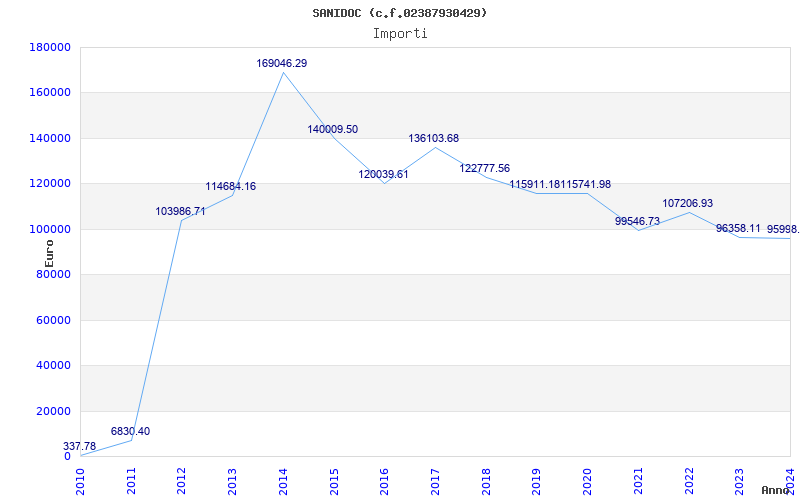The width and height of the screenshot is (800, 500).
Task: Click the chart title SANIDOC (c.f.02387930429)
Action: 399,13
